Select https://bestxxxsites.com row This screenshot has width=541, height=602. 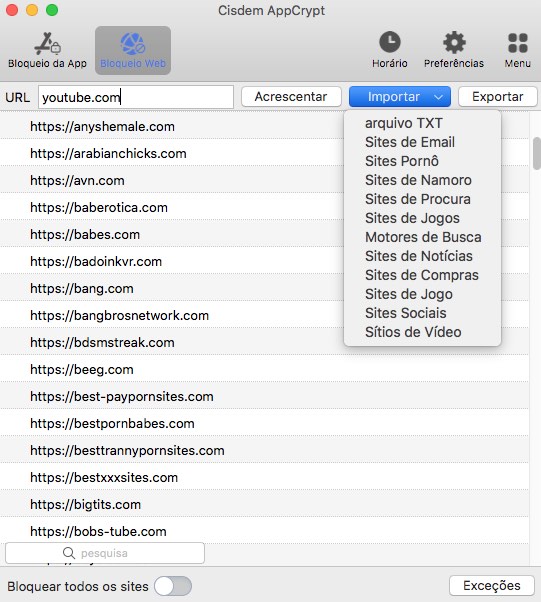tap(264, 477)
